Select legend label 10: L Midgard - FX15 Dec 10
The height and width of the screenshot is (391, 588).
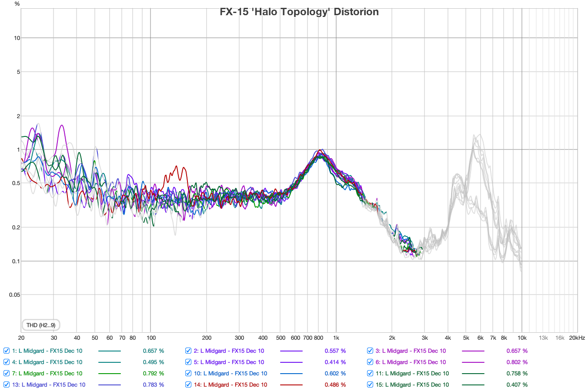(231, 373)
